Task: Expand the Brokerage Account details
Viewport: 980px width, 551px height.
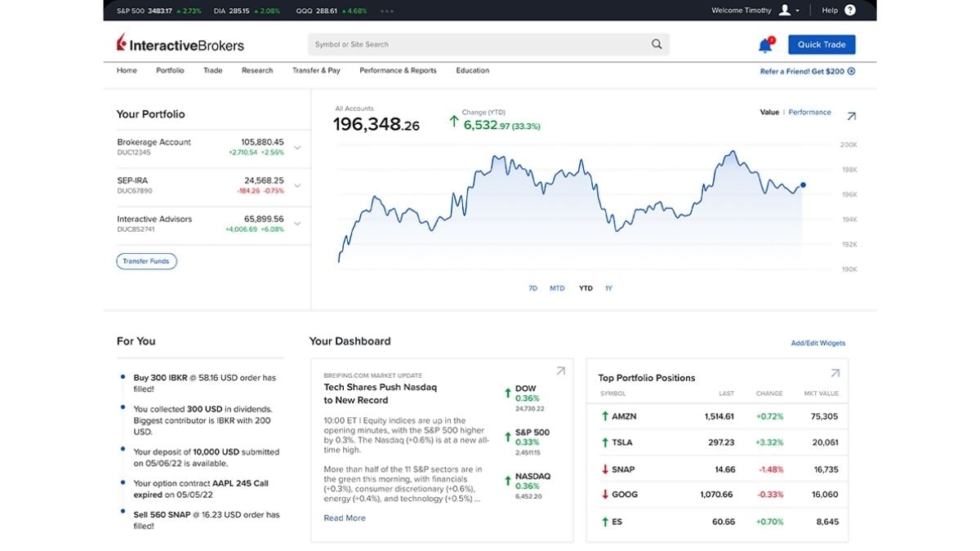Action: [x=297, y=147]
